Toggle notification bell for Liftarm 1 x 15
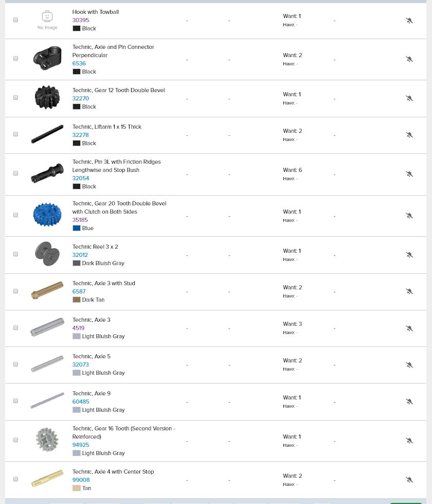Screen dimensions: 432x504 [x=409, y=135]
